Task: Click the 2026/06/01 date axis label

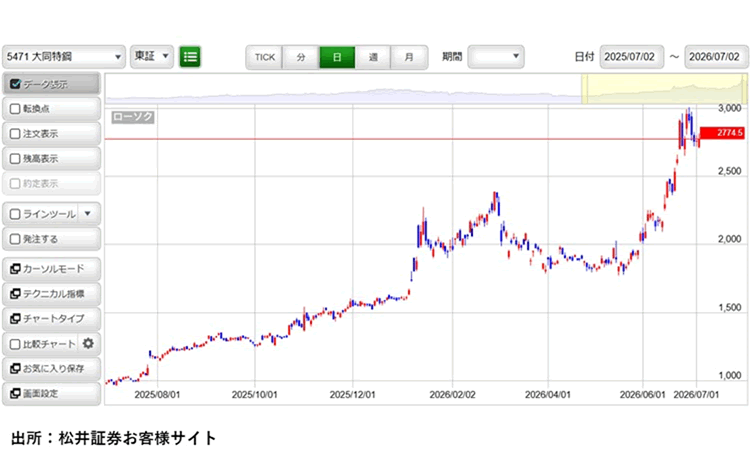Action: click(x=642, y=395)
